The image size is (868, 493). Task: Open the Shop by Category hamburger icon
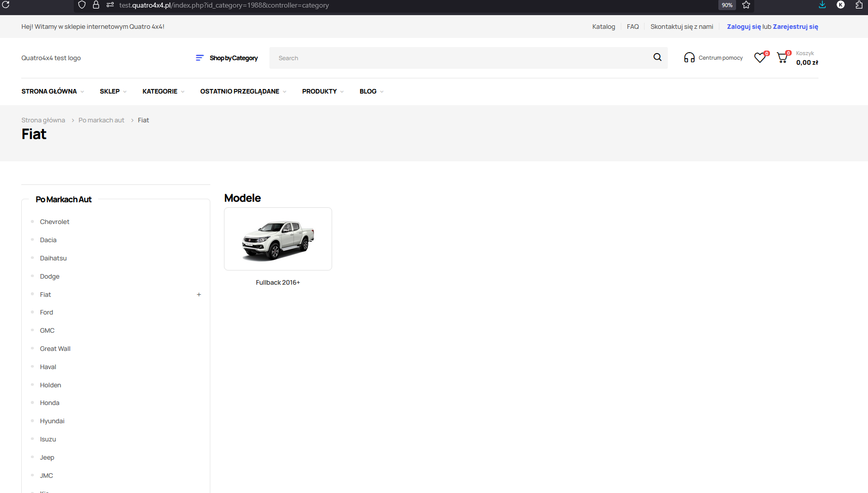(200, 58)
